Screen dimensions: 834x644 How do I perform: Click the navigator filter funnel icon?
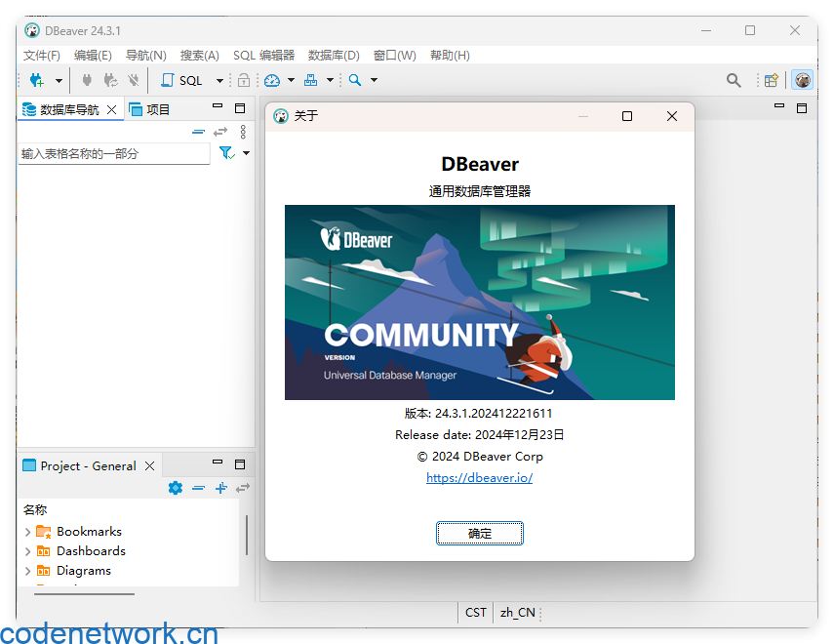[227, 153]
